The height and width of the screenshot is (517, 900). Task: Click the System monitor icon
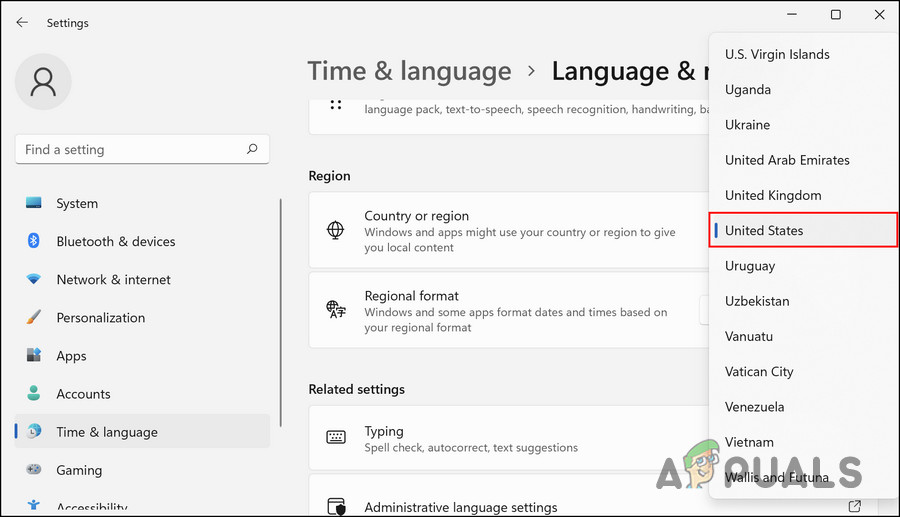coord(34,203)
